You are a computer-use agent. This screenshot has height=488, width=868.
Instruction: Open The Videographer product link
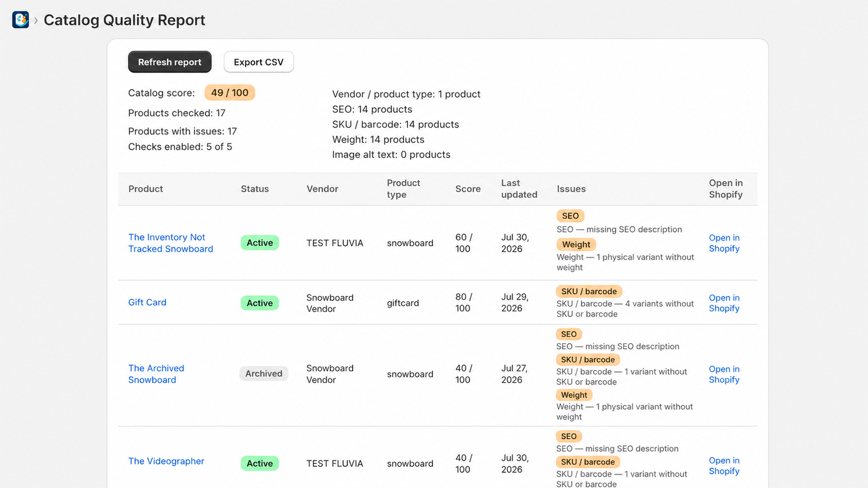tap(167, 461)
